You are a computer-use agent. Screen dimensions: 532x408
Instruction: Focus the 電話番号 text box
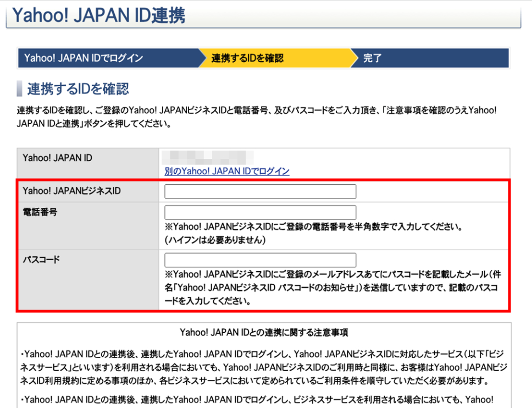261,212
